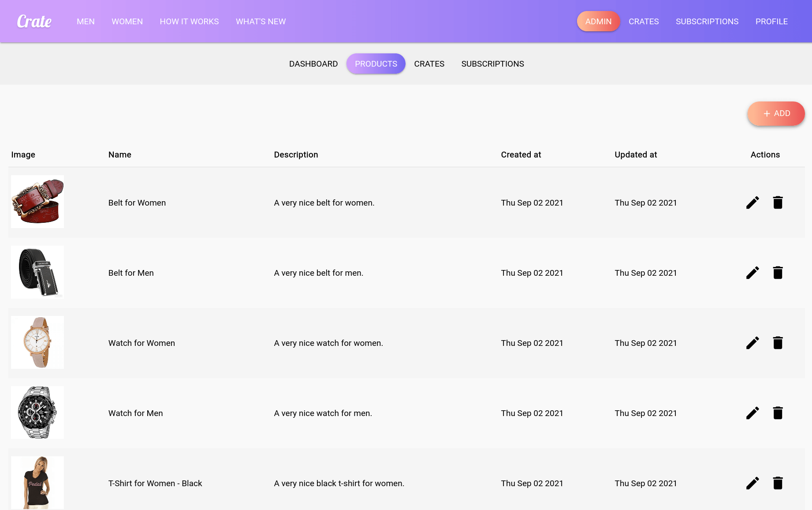Edit the Belt for Men product
812x510 pixels.
click(x=752, y=273)
